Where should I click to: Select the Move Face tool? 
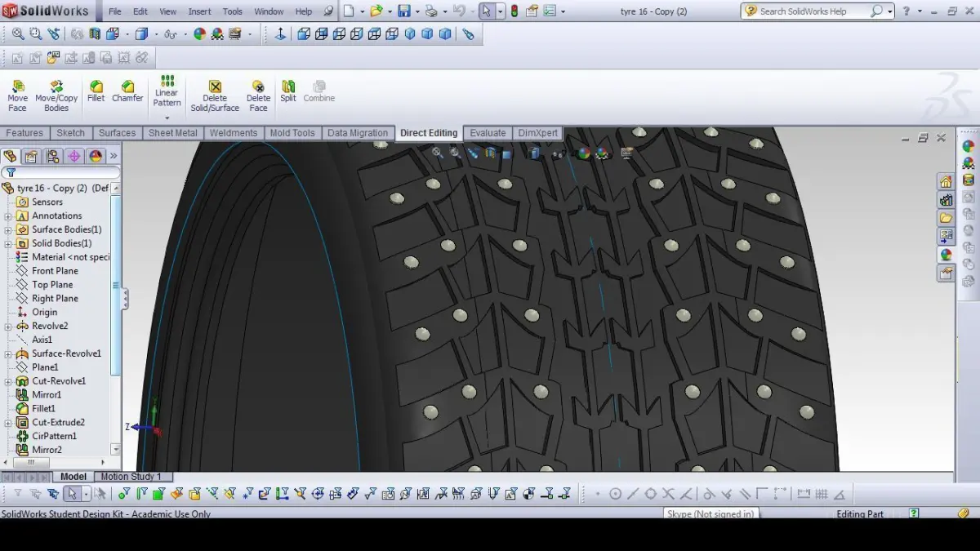tap(17, 96)
